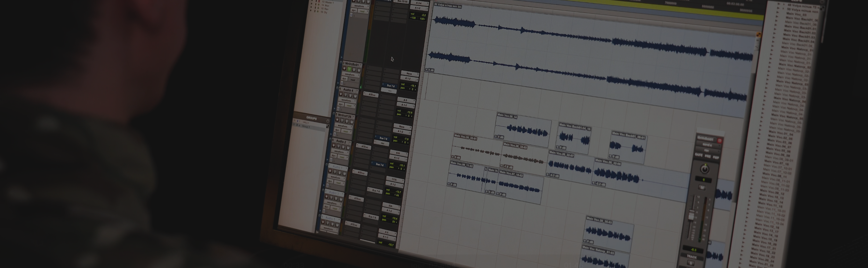Toggle input monitoring on MnVcBc01 track
Viewport: 868px width, 268px height.
click(349, 69)
